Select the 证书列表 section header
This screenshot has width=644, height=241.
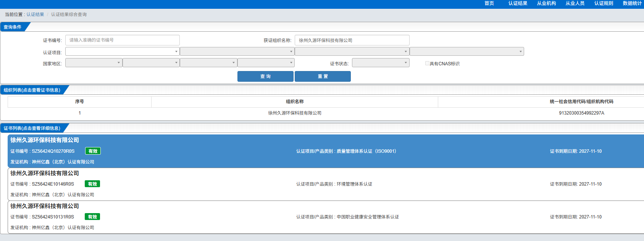pos(32,128)
